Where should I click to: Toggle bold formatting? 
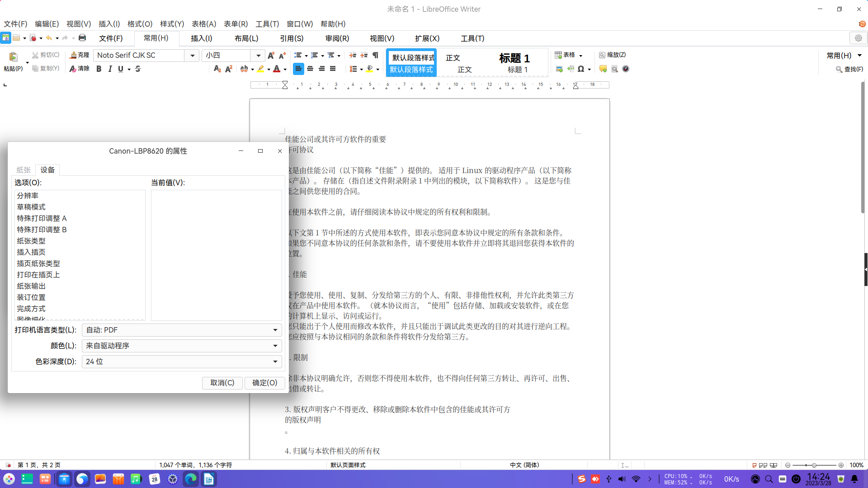click(99, 69)
